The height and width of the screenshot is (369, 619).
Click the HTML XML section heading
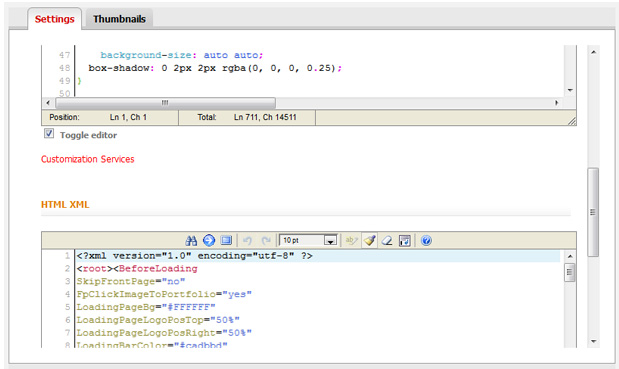pos(65,204)
